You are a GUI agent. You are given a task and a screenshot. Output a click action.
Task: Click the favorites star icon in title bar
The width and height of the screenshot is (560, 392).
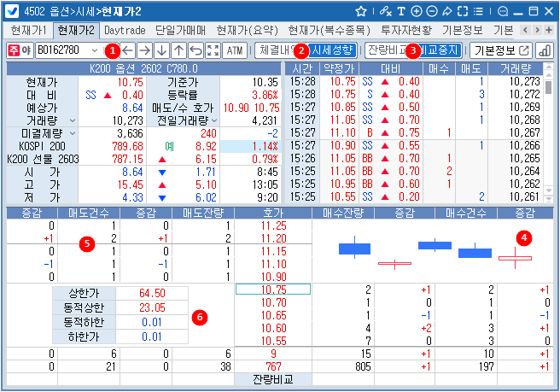tap(361, 11)
